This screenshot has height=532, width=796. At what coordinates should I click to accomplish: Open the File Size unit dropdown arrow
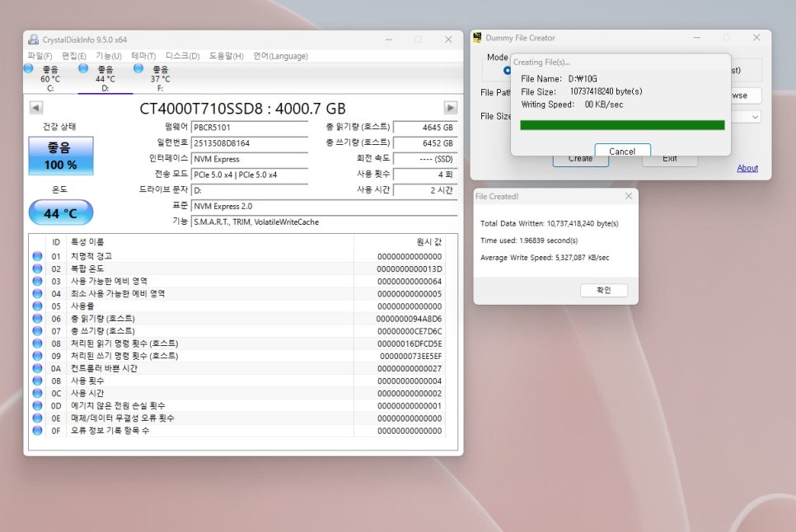[755, 117]
